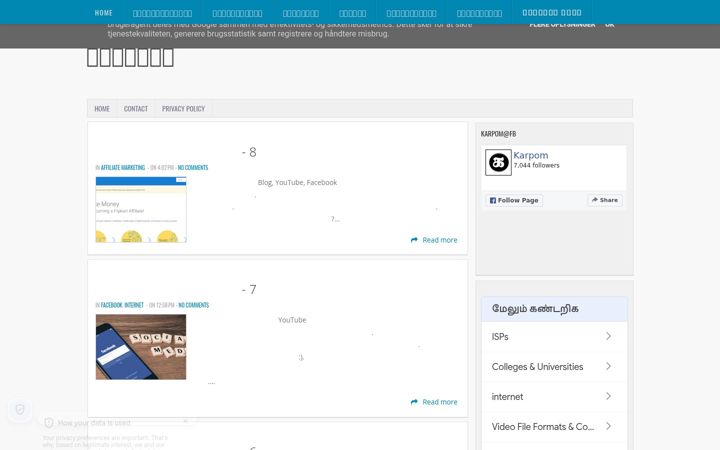Open the CONTACT menu item
Screen dimensions: 720x450
click(x=136, y=109)
